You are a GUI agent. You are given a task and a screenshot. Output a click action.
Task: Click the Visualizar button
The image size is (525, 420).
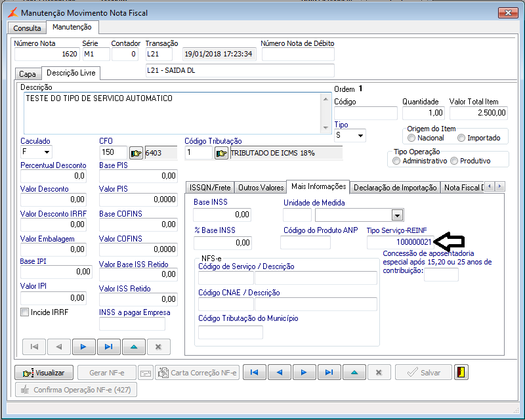click(44, 372)
